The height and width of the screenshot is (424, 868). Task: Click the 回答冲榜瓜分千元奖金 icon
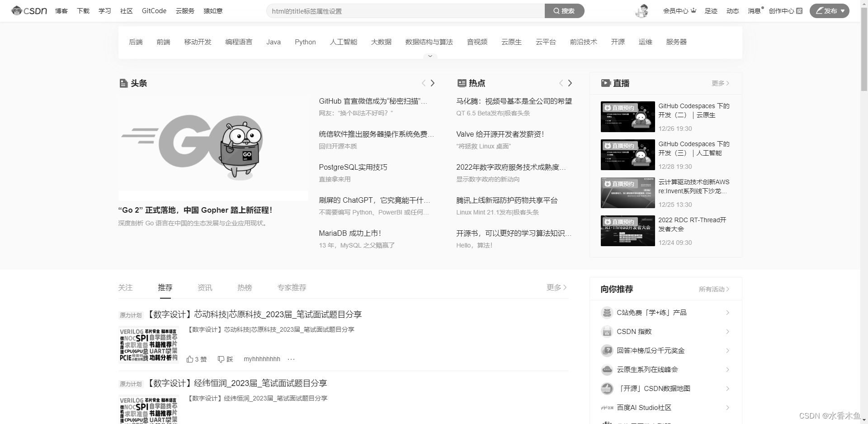[607, 351]
